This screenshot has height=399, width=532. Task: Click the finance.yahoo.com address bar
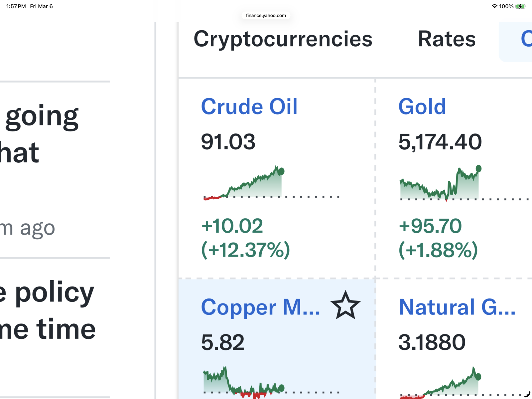pyautogui.click(x=266, y=15)
